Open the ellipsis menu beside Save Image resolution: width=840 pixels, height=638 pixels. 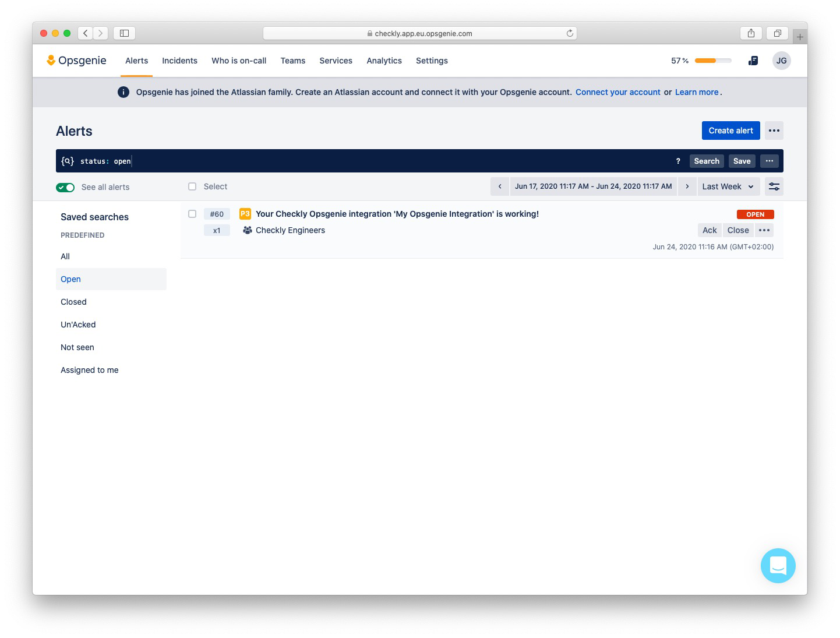[x=769, y=161]
